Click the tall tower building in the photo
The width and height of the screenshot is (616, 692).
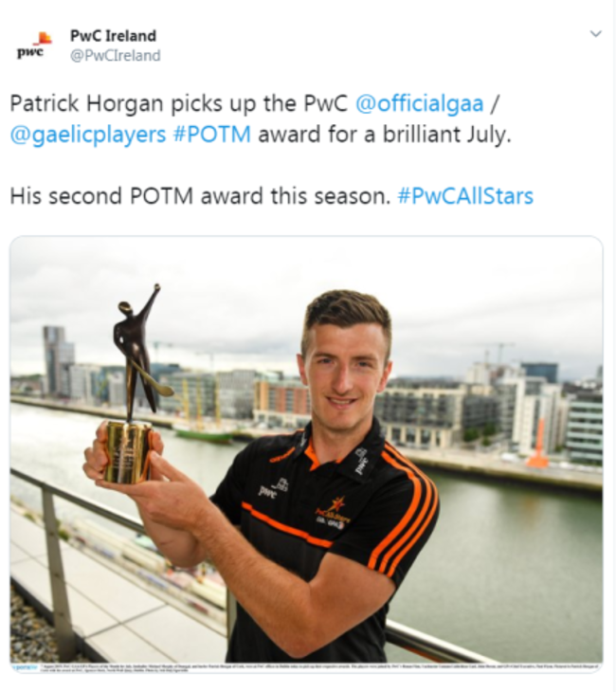(x=58, y=360)
